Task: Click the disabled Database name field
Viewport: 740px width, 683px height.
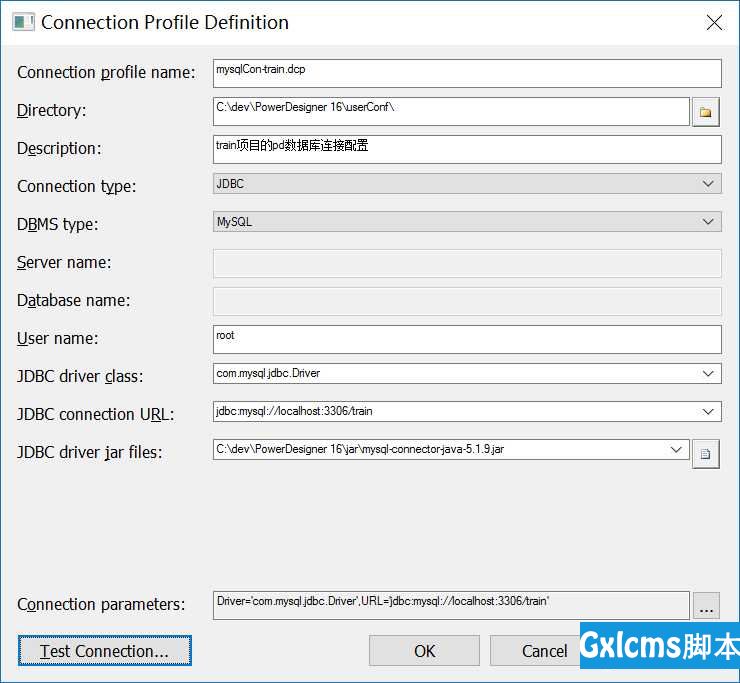Action: coord(467,301)
